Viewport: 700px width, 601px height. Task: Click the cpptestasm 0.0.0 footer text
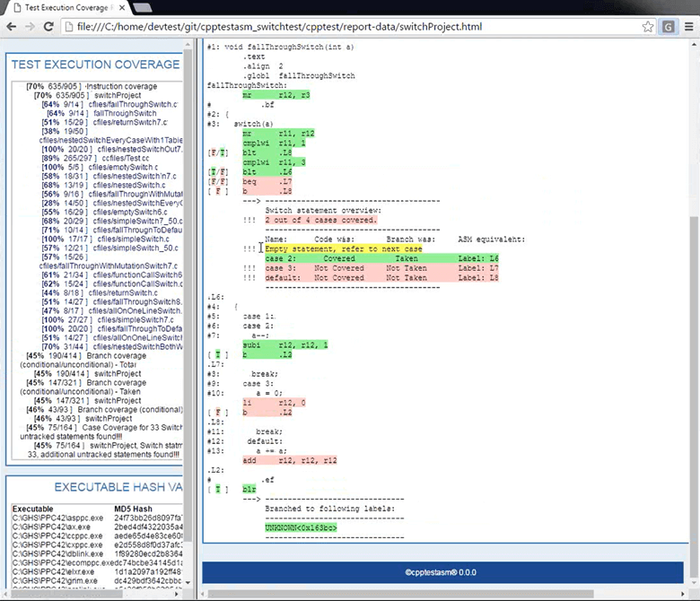(x=441, y=572)
